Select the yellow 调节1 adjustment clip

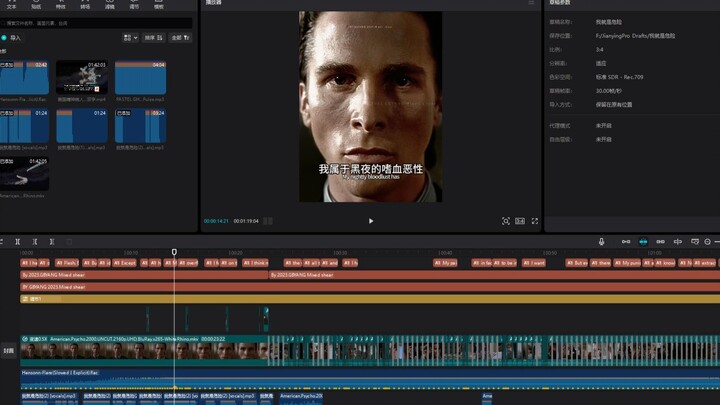(x=370, y=299)
